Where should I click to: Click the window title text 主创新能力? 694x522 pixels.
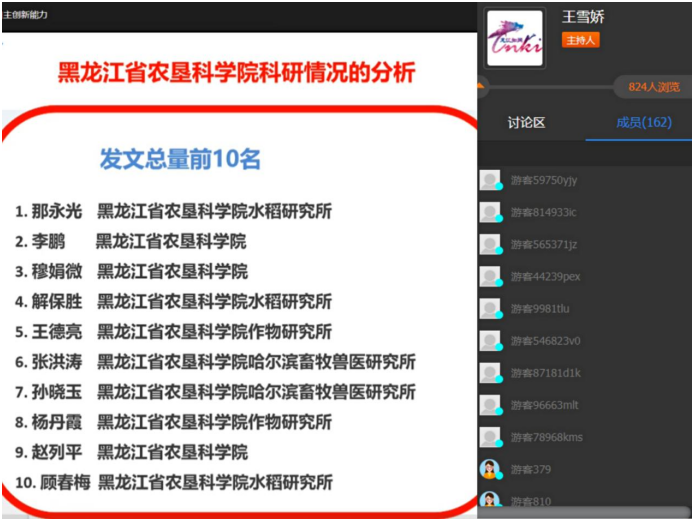point(25,15)
